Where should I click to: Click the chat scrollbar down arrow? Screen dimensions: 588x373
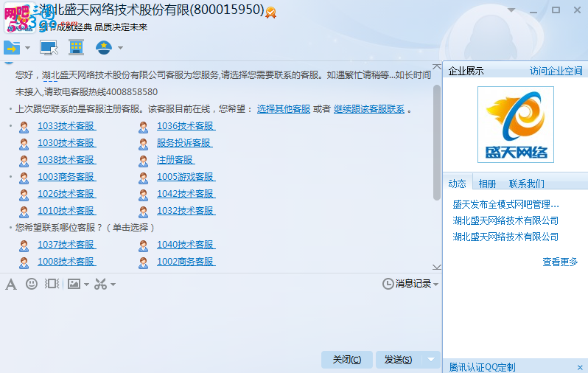(436, 267)
